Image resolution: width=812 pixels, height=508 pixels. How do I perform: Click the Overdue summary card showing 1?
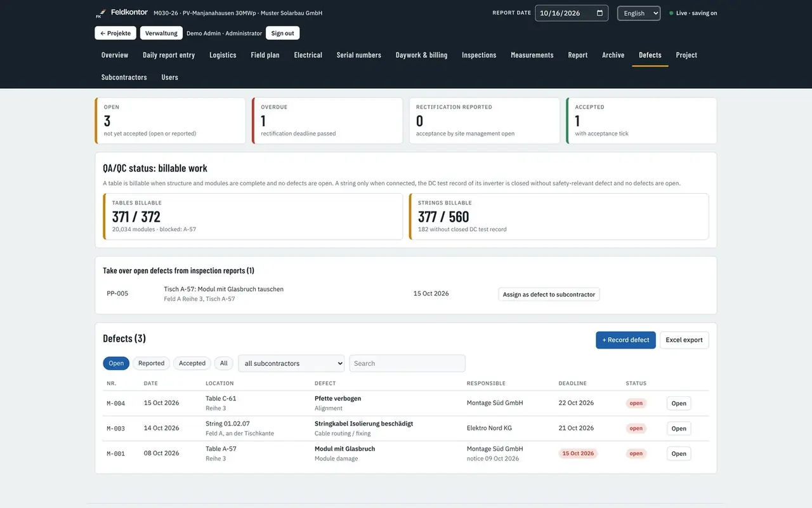[x=327, y=121]
